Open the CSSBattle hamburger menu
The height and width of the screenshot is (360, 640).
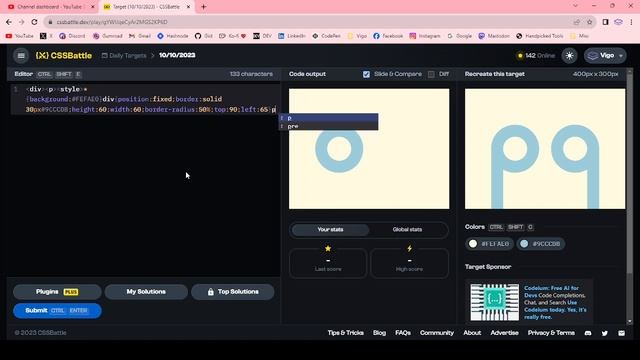(x=21, y=56)
